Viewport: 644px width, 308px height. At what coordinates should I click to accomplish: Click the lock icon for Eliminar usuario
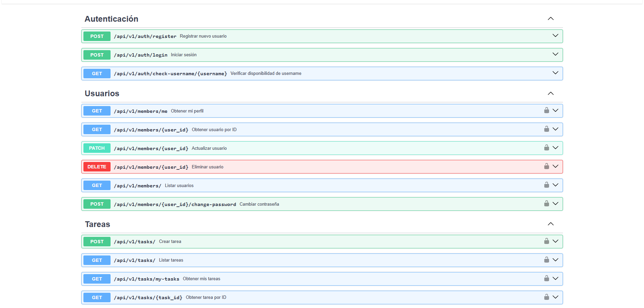546,166
